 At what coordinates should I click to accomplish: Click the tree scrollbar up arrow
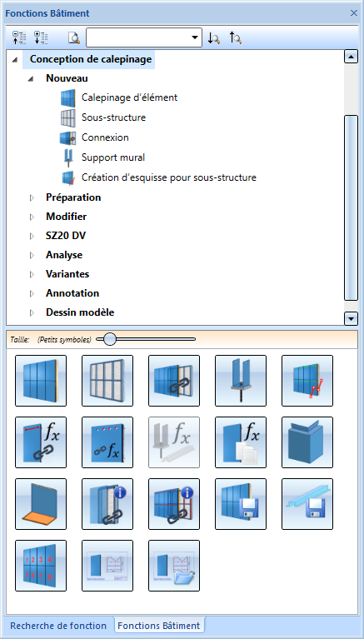[351, 57]
